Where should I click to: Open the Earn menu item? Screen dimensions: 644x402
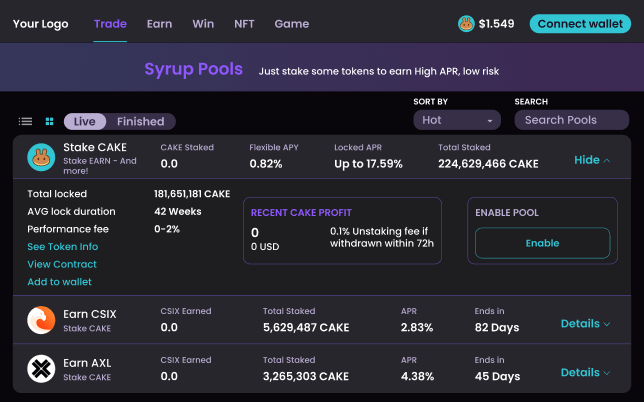point(159,24)
